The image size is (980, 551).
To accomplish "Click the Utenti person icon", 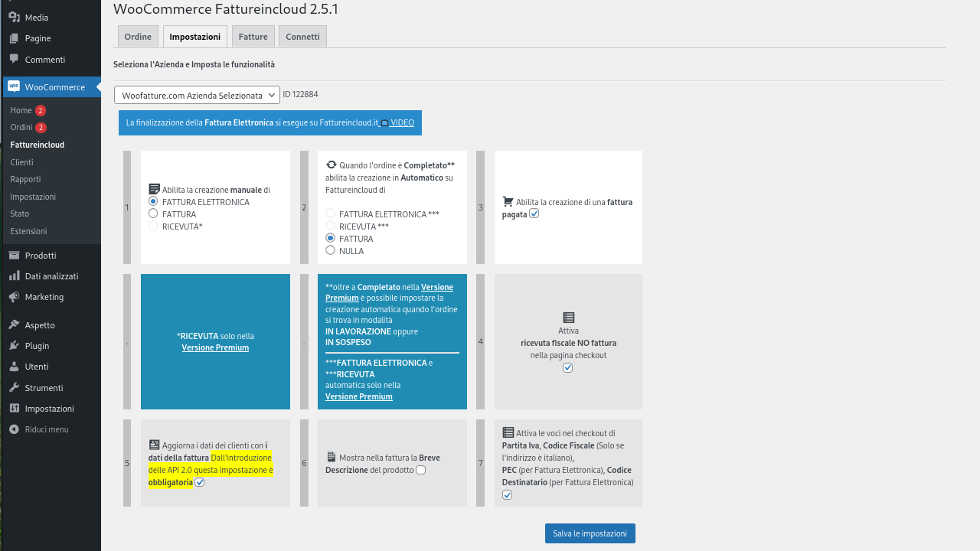I will click(x=14, y=367).
